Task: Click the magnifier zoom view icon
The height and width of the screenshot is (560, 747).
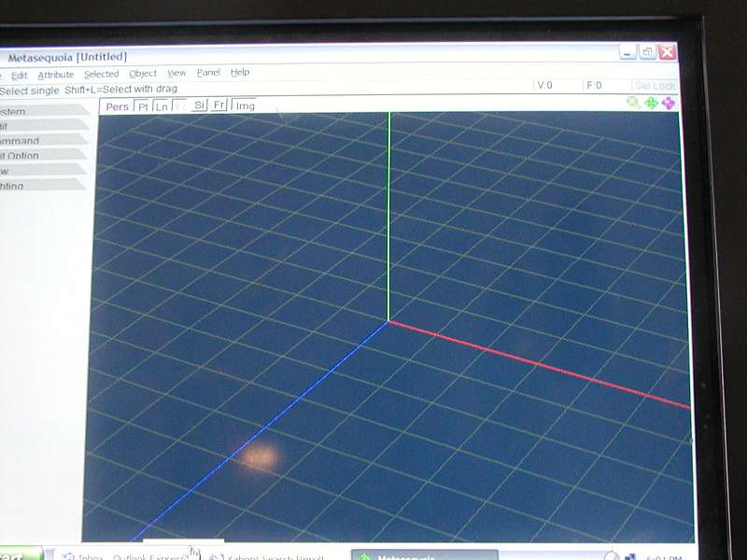Action: pyautogui.click(x=633, y=103)
